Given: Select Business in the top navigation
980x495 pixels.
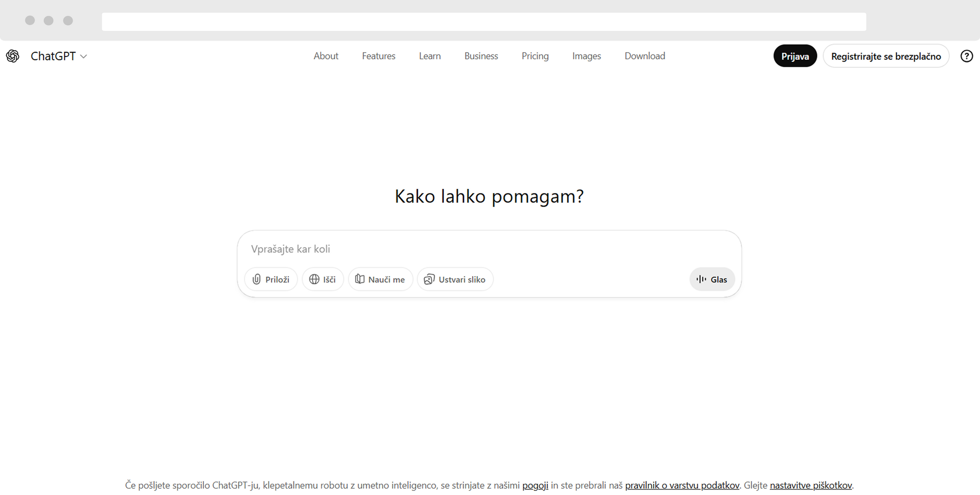Looking at the screenshot, I should (481, 56).
